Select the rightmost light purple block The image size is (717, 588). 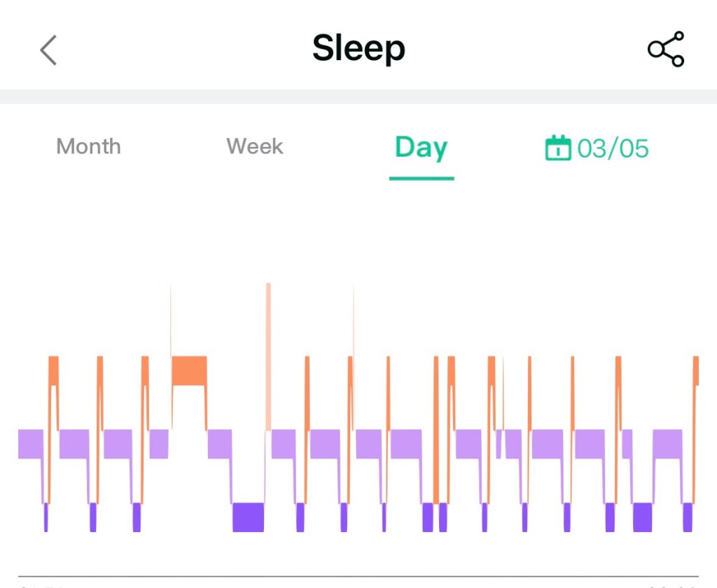point(667,444)
